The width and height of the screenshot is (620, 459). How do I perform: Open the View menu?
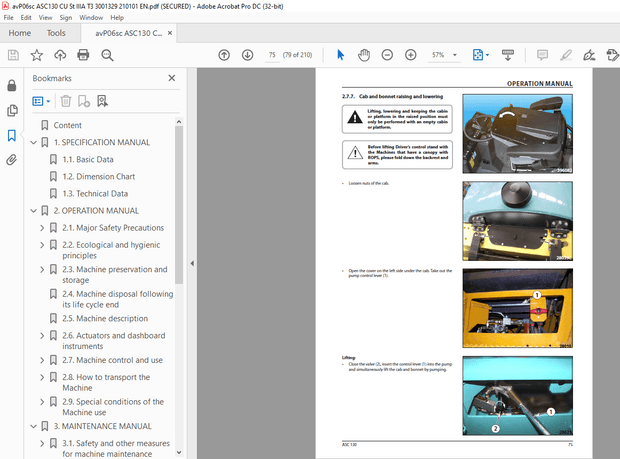(x=45, y=17)
